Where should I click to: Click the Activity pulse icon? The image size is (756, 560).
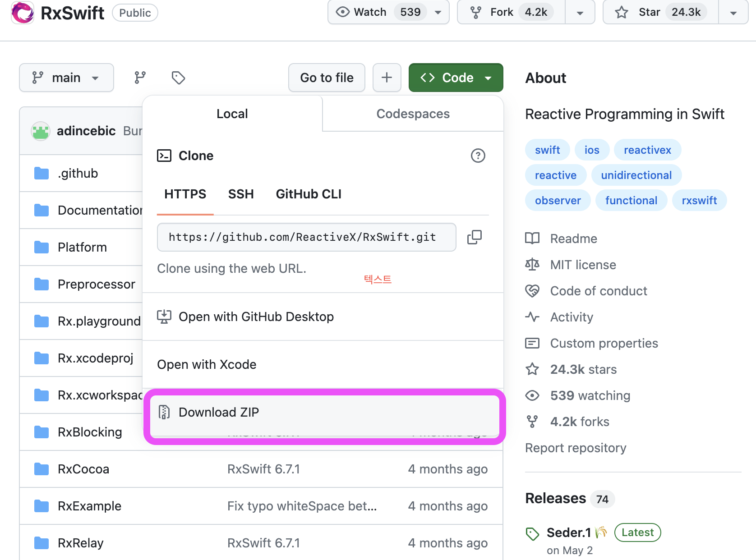click(x=532, y=317)
